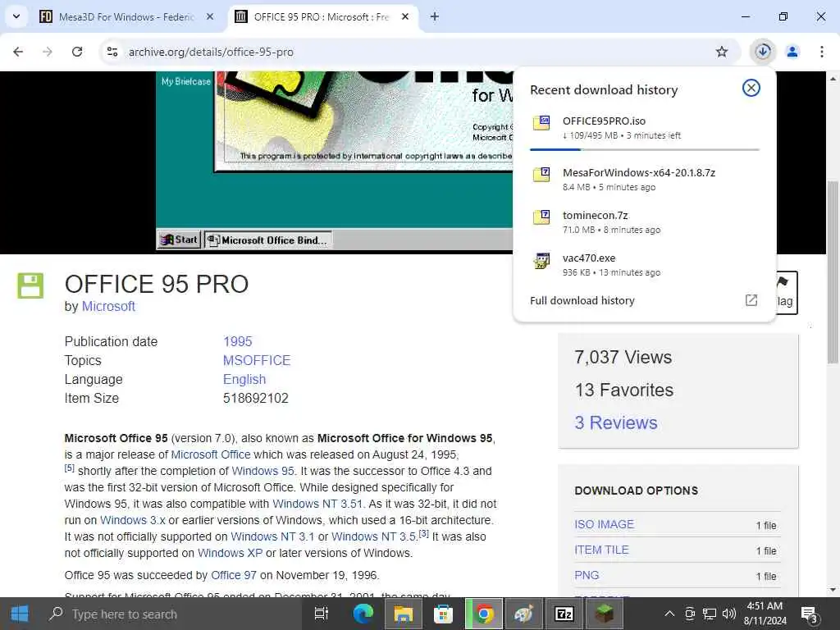This screenshot has height=630, width=840.
Task: Open the volume control in system tray
Action: click(729, 614)
